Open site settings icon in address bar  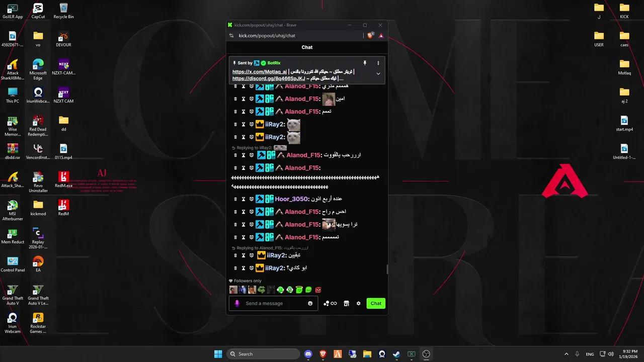[x=231, y=36]
